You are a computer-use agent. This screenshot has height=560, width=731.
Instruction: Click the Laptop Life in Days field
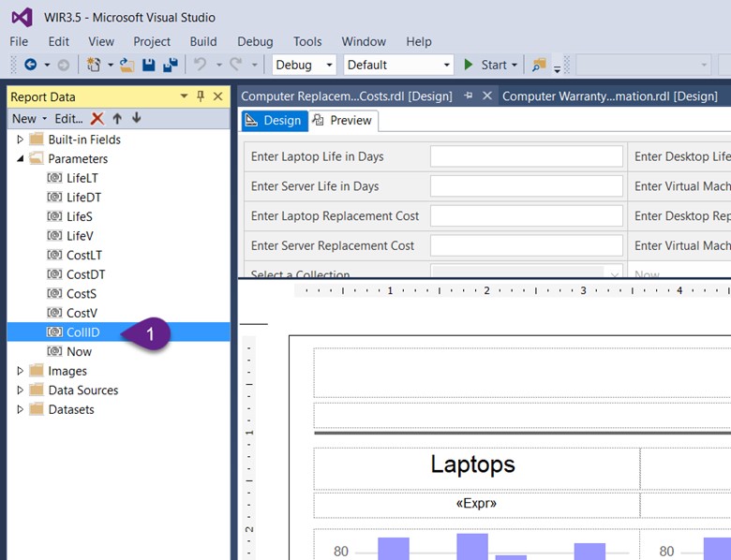[x=527, y=156]
